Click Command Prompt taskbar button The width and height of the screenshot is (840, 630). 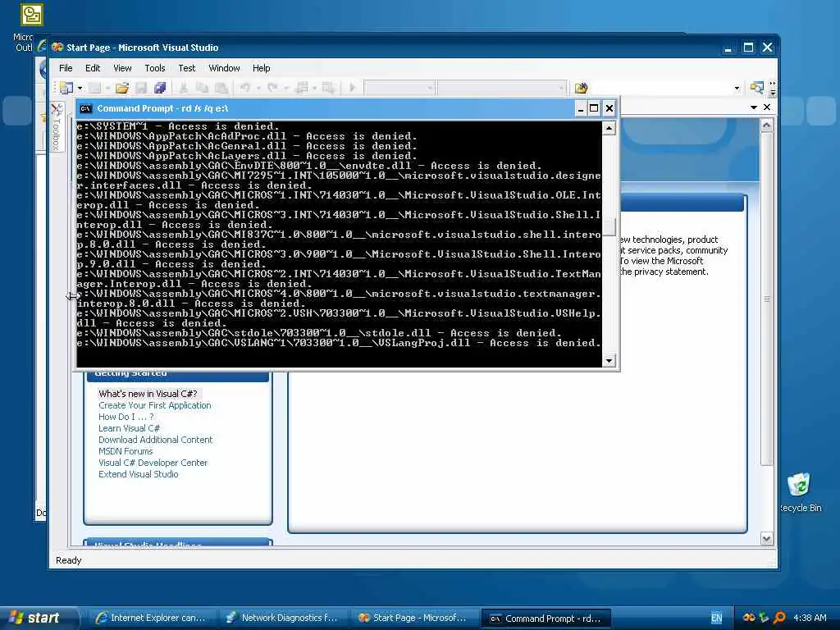tap(546, 619)
